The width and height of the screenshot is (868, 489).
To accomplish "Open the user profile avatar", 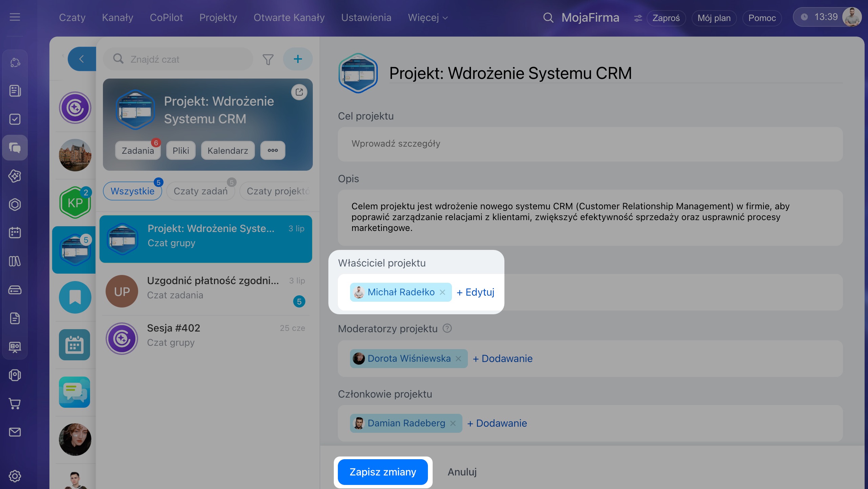I will (x=851, y=17).
